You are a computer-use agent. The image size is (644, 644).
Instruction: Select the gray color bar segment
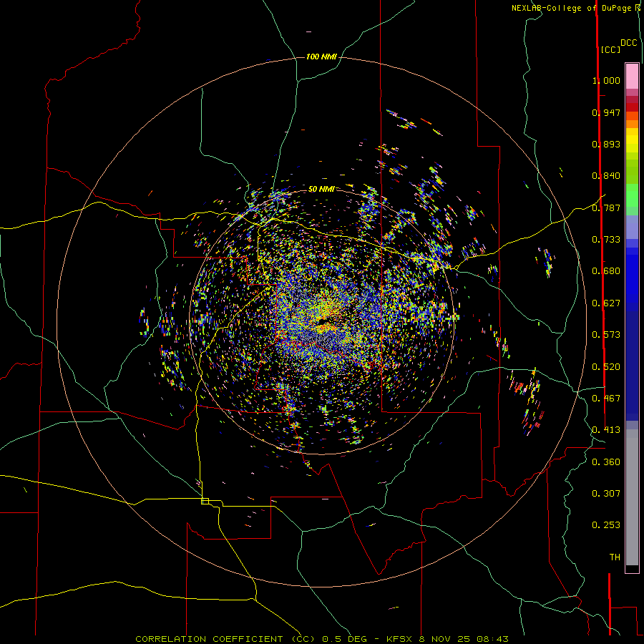coord(632,497)
